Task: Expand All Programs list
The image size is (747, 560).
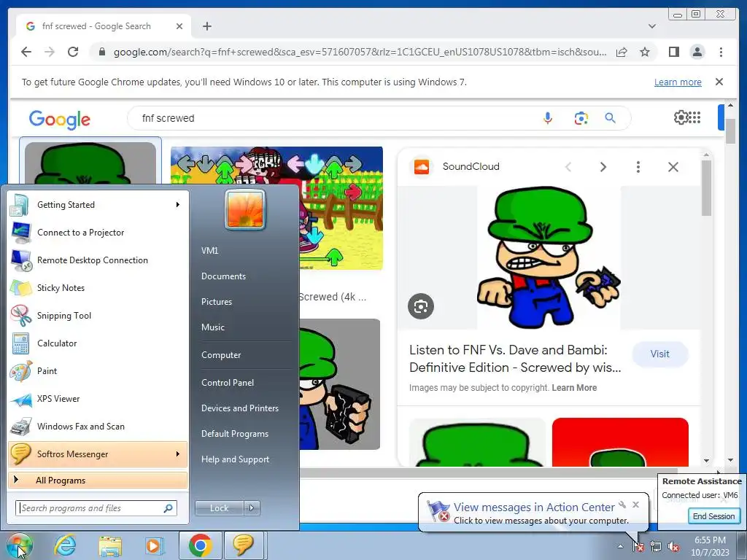Action: (x=98, y=480)
